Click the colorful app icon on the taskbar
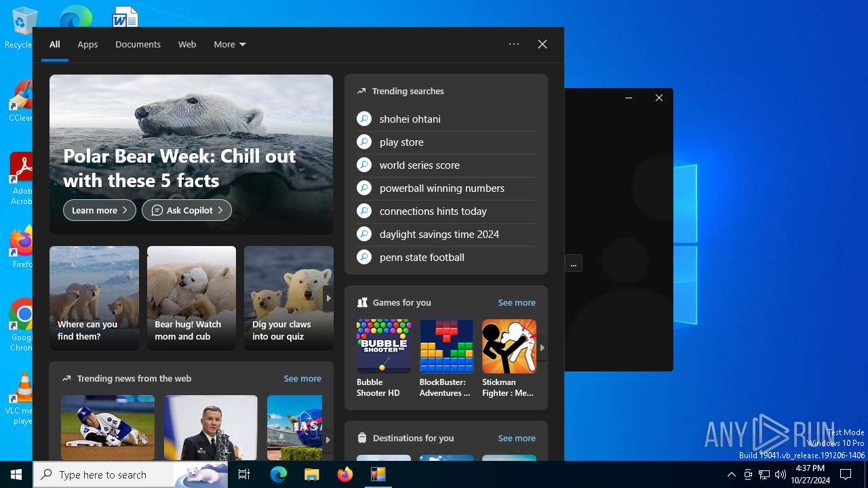Image resolution: width=868 pixels, height=488 pixels. [378, 474]
